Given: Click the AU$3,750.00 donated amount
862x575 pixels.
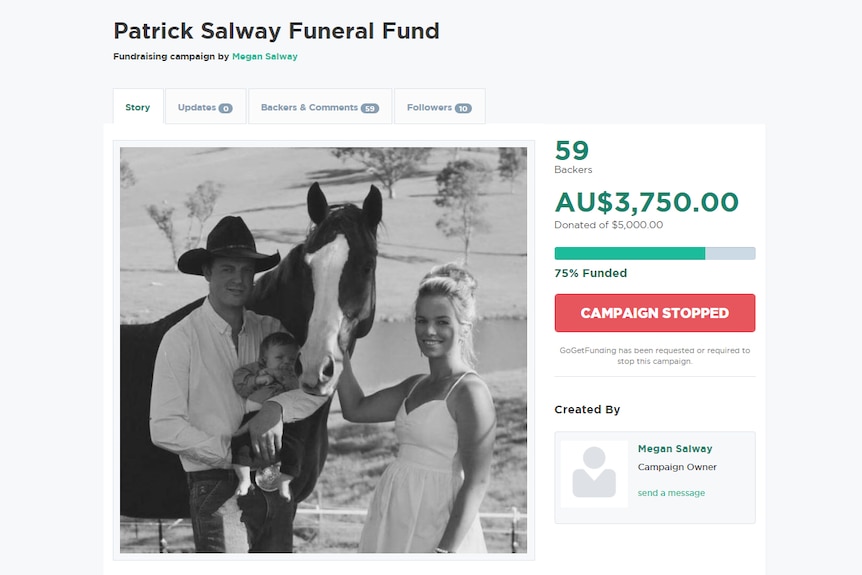Looking at the screenshot, I should point(646,202).
